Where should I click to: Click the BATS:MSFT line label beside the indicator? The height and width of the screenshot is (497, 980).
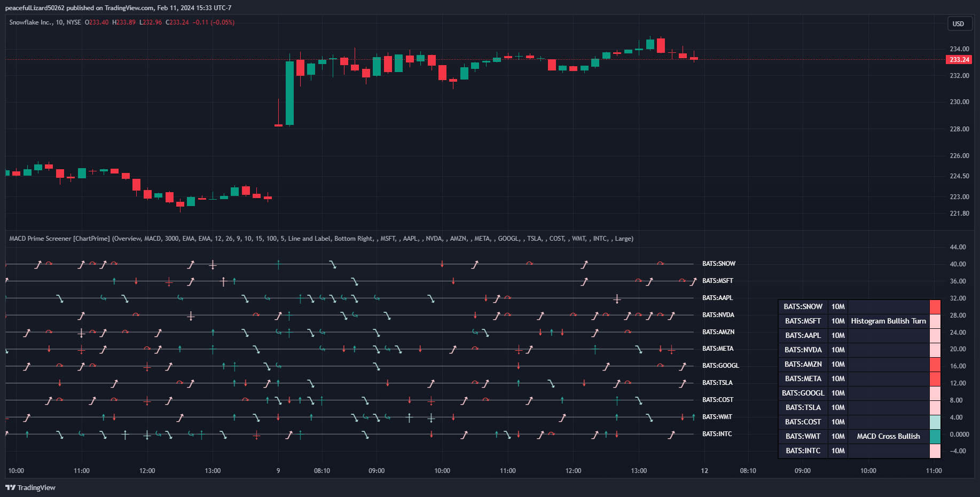click(x=718, y=281)
